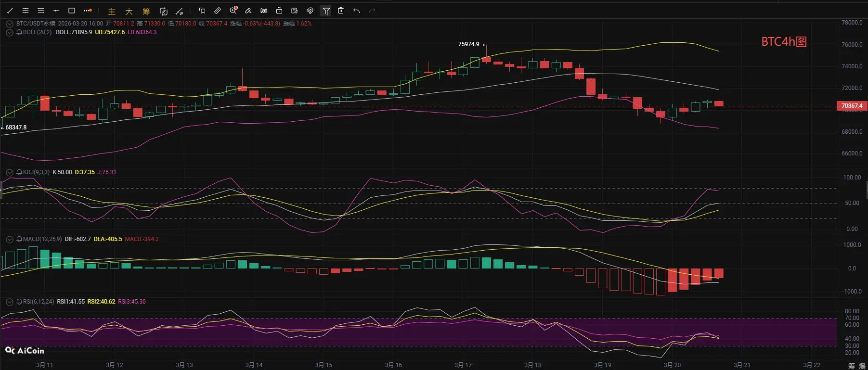Select the ruler measure tool
Screen dimensions: 868x370
218,11
